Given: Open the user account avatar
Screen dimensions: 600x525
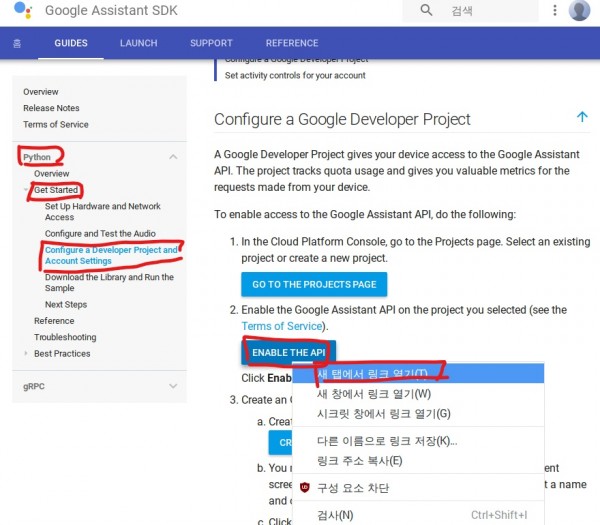Looking at the screenshot, I should coord(579,10).
